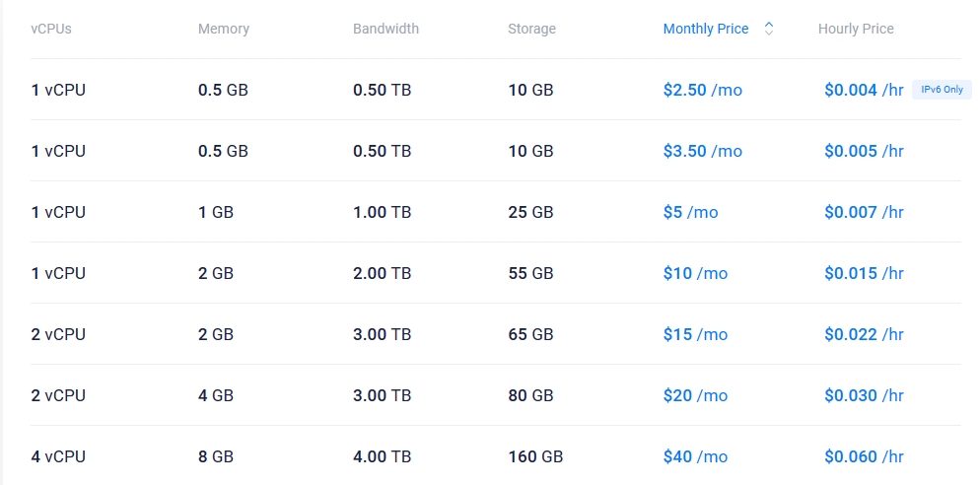Click the sort arrows beside Monthly Price
The width and height of the screenshot is (980, 485).
point(769,29)
